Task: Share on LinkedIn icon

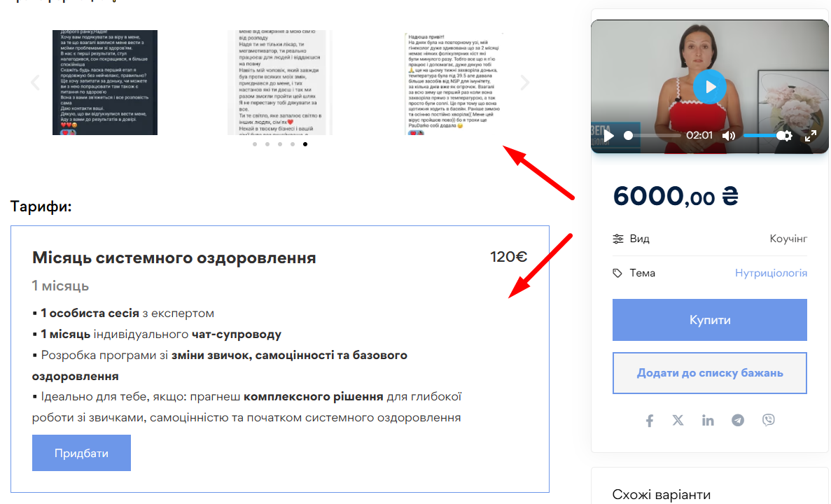Action: tap(708, 420)
